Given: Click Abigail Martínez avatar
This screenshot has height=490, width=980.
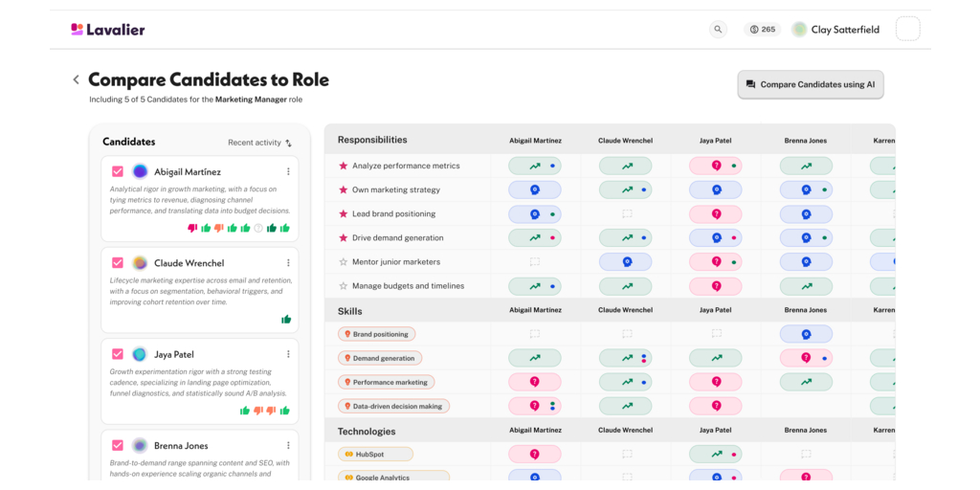Looking at the screenshot, I should tap(140, 171).
